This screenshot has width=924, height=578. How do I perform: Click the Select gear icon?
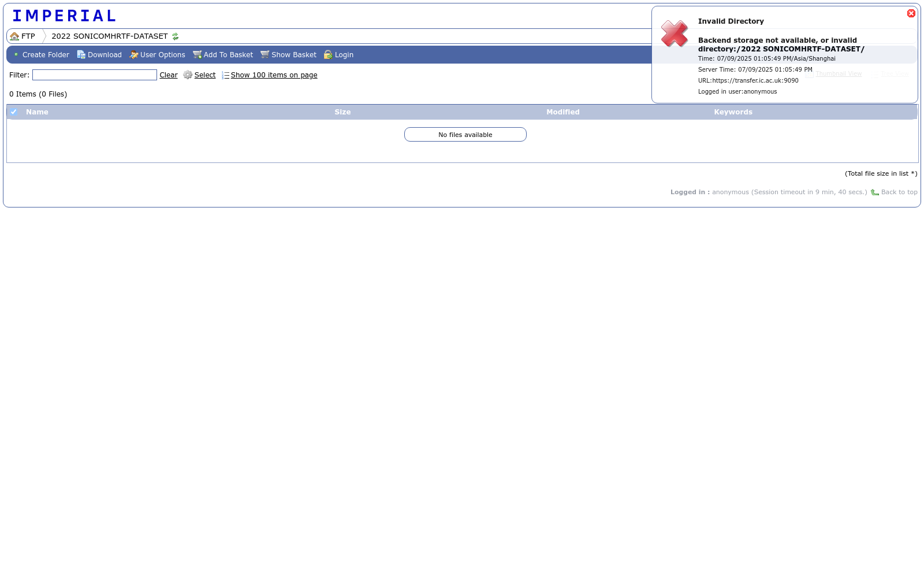pyautogui.click(x=188, y=75)
